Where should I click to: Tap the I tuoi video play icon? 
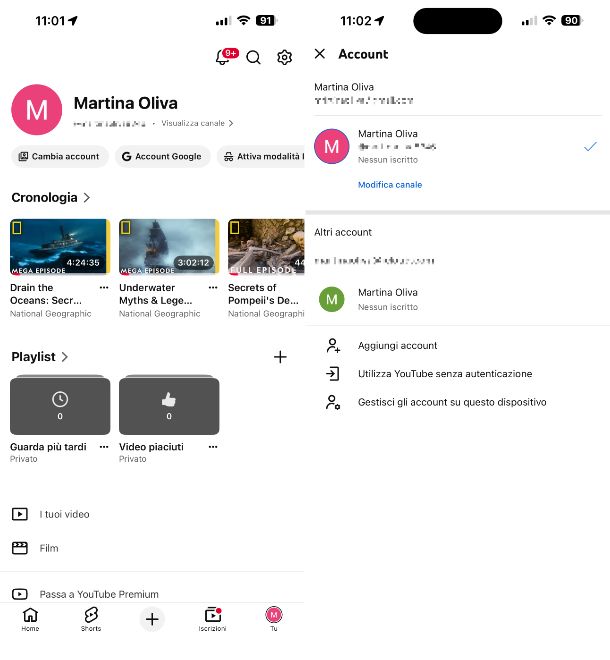[x=20, y=514]
